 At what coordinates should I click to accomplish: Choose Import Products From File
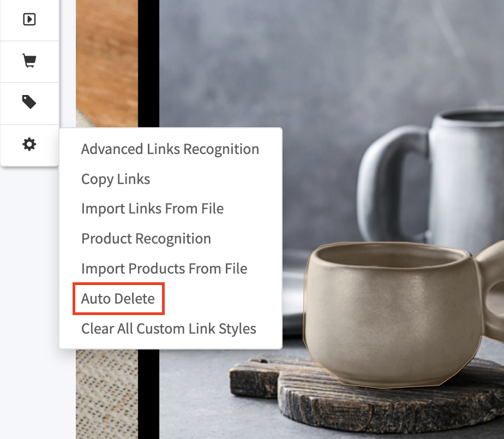click(164, 269)
